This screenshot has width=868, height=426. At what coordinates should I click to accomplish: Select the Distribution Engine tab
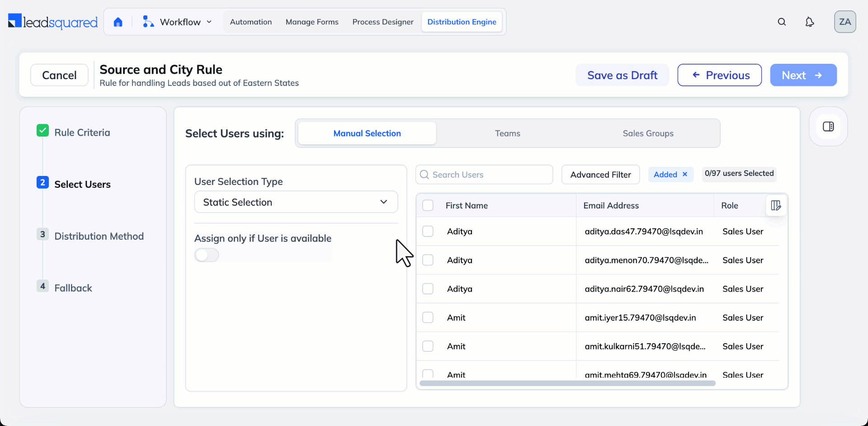coord(462,22)
